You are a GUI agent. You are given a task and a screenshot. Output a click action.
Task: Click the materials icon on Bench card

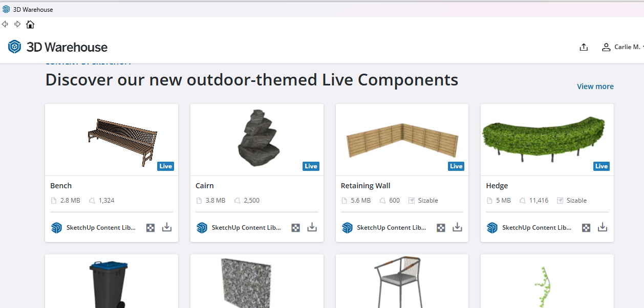point(151,228)
